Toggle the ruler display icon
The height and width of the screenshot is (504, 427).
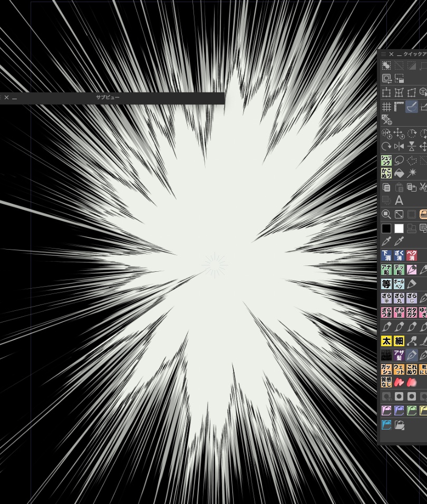click(x=399, y=107)
